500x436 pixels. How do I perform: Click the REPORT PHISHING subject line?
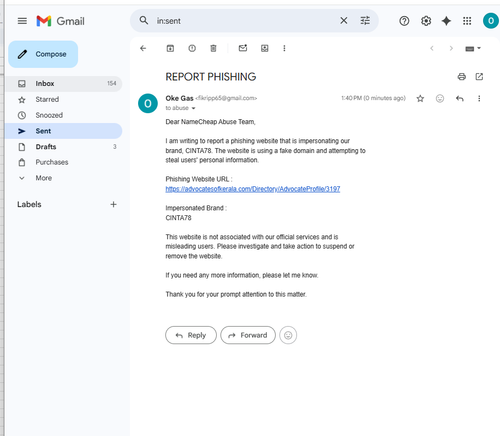[211, 77]
